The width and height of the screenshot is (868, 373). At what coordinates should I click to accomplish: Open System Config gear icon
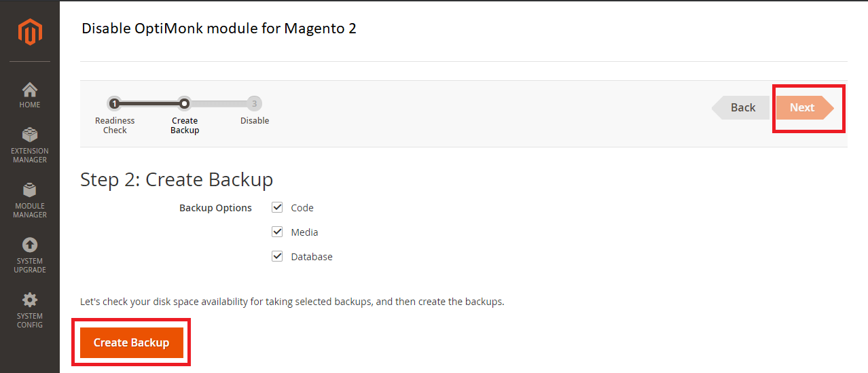(x=30, y=300)
